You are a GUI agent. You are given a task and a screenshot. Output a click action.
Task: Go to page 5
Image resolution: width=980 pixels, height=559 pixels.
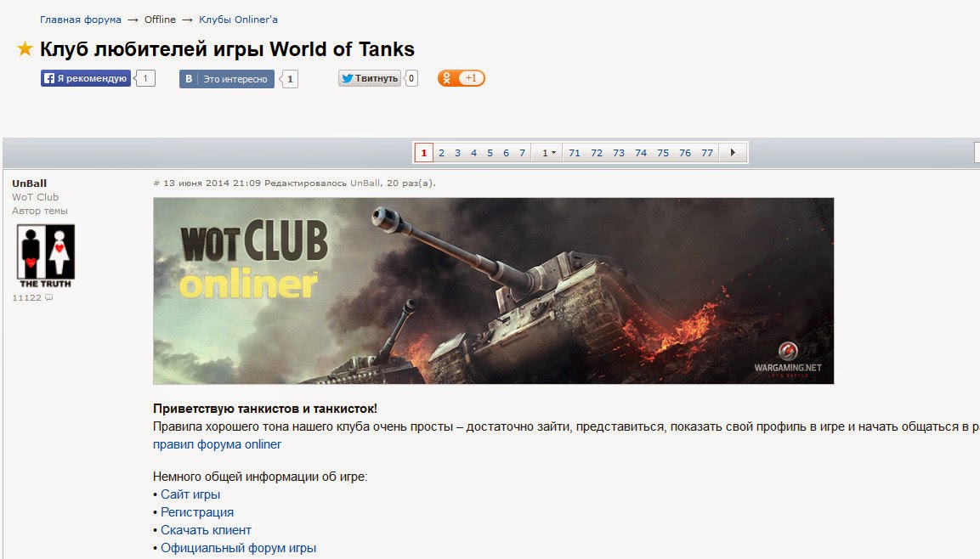[x=490, y=152]
